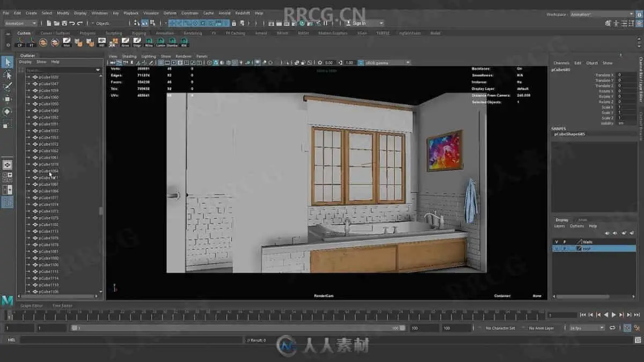
Task: Open the Outliner search dropdown arrow
Action: [x=98, y=70]
